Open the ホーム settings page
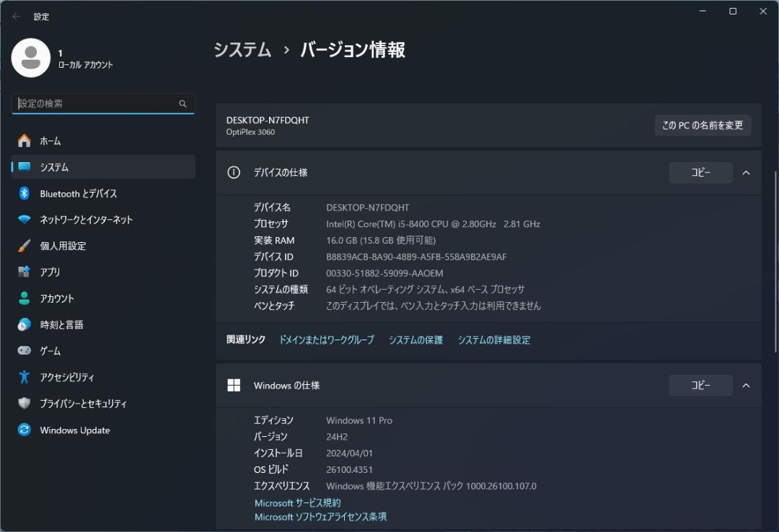Screen dimensions: 779x532 [x=103, y=141]
